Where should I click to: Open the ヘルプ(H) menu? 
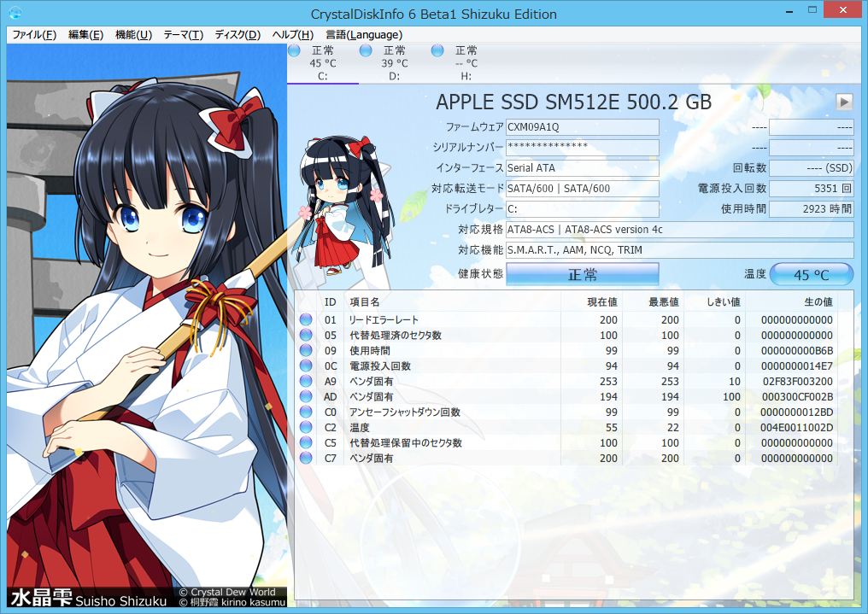292,35
